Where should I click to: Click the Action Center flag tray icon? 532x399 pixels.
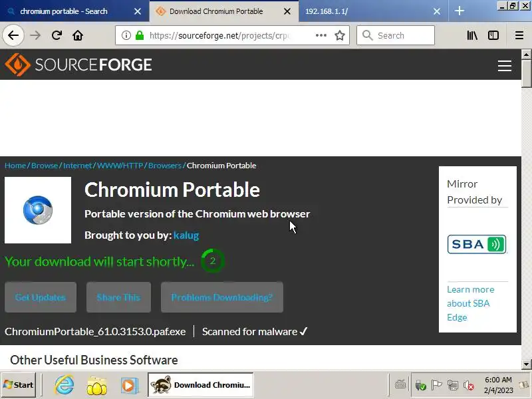coord(436,385)
